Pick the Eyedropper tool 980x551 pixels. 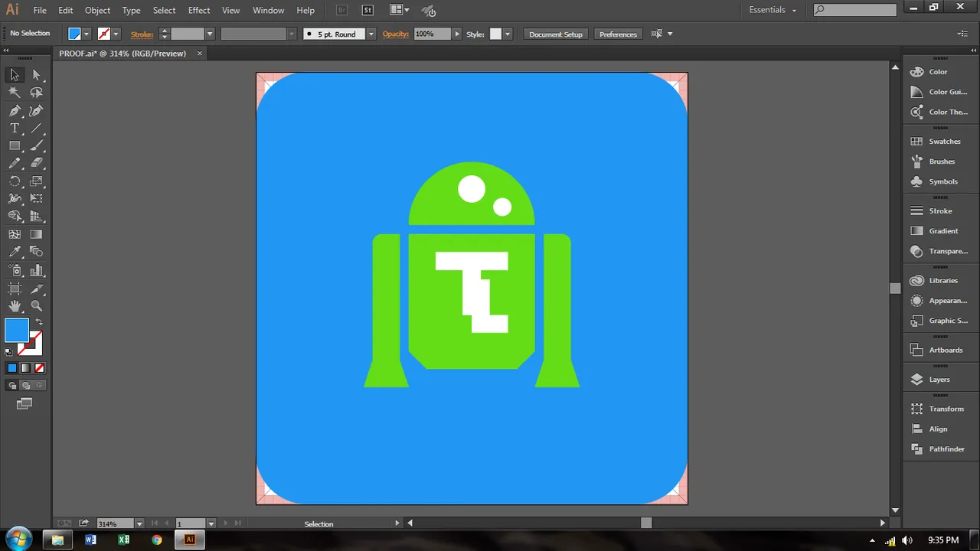point(15,252)
